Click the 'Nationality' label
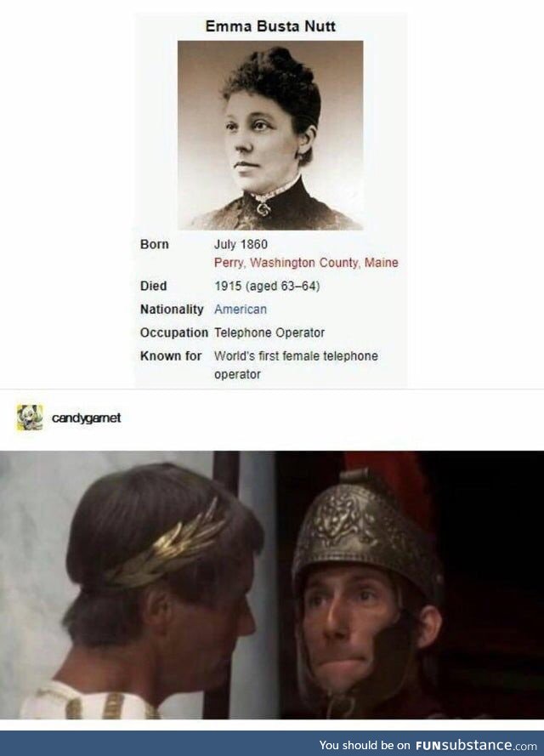544x756 pixels. click(172, 309)
